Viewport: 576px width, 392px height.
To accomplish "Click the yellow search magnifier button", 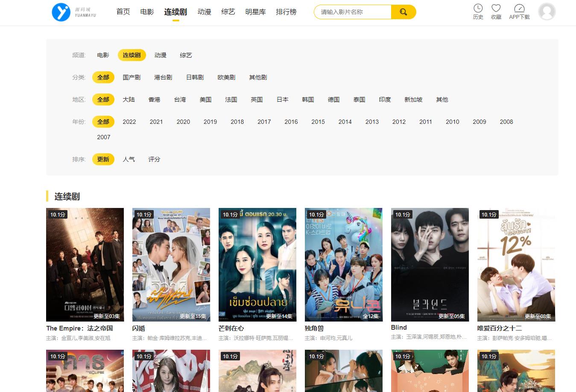I will [x=403, y=12].
